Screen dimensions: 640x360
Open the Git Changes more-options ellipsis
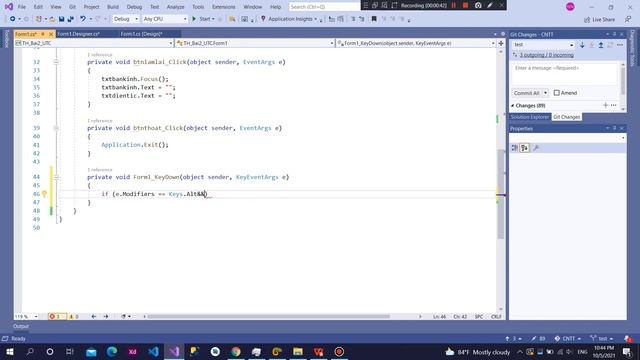(x=620, y=45)
